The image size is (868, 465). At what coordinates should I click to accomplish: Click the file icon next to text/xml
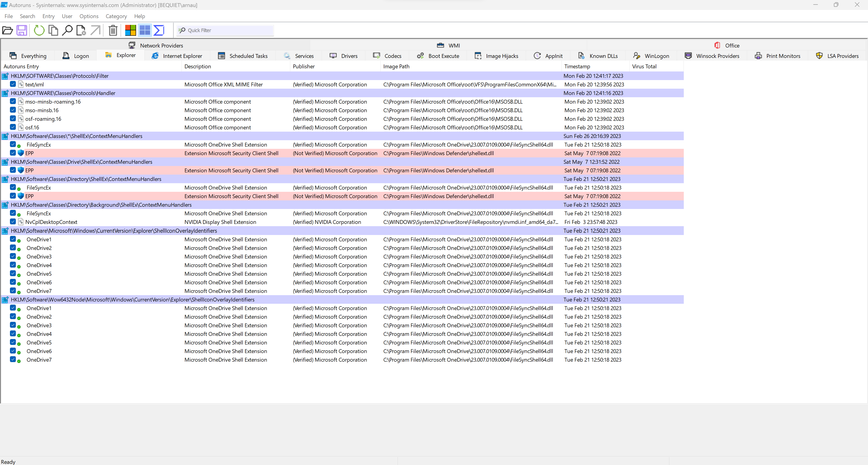[21, 84]
